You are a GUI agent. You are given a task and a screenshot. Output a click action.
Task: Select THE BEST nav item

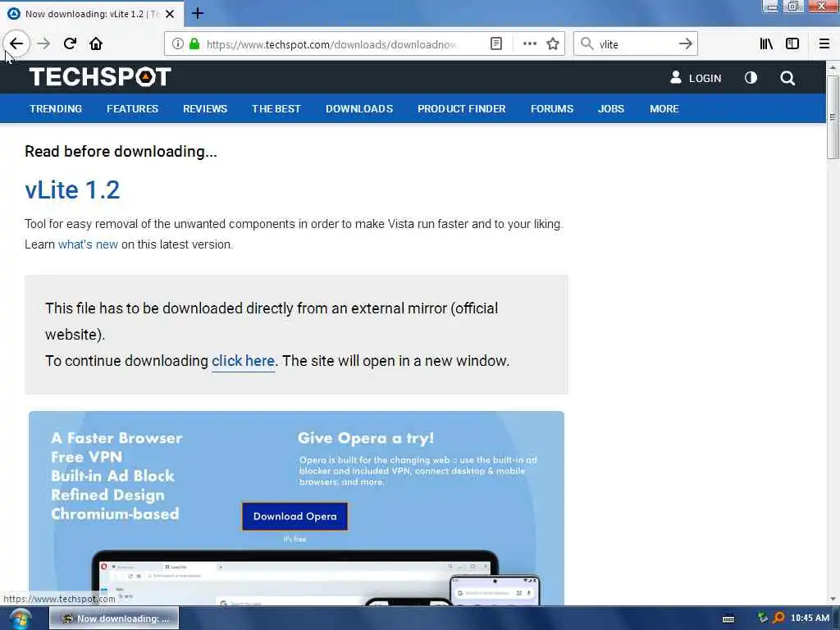tap(276, 109)
